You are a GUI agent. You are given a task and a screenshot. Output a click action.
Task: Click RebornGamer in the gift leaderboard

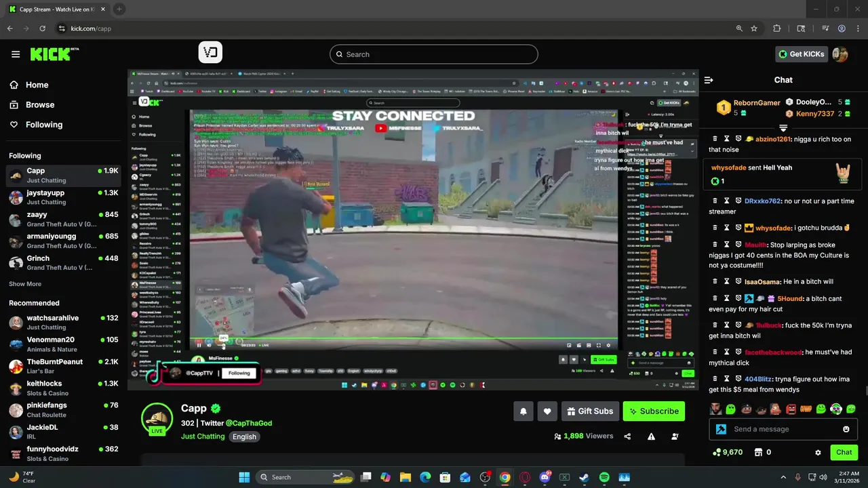[x=757, y=103]
